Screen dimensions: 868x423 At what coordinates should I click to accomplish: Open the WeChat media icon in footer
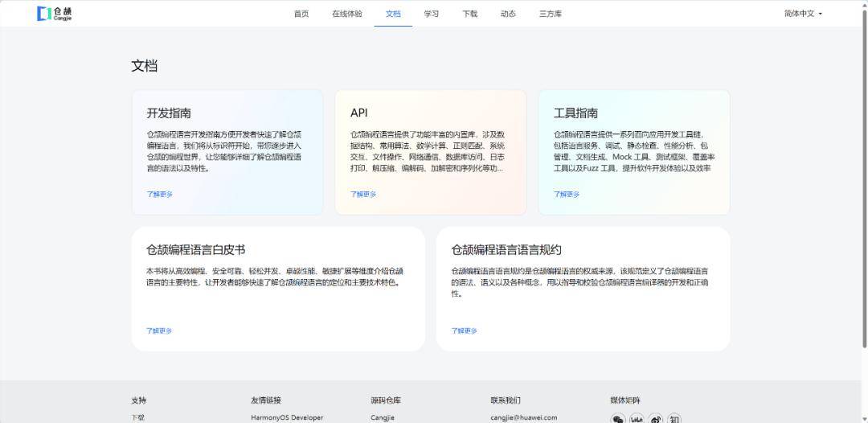(x=618, y=420)
